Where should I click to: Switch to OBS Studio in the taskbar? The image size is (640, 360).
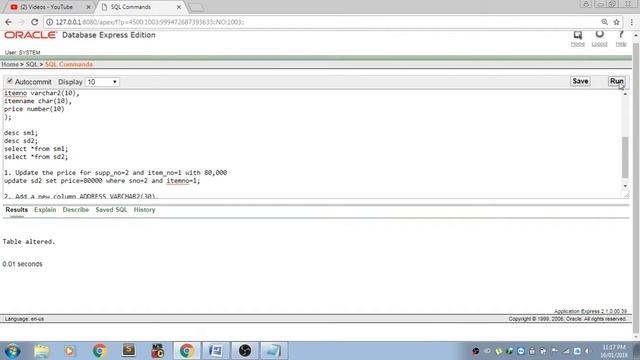point(244,351)
